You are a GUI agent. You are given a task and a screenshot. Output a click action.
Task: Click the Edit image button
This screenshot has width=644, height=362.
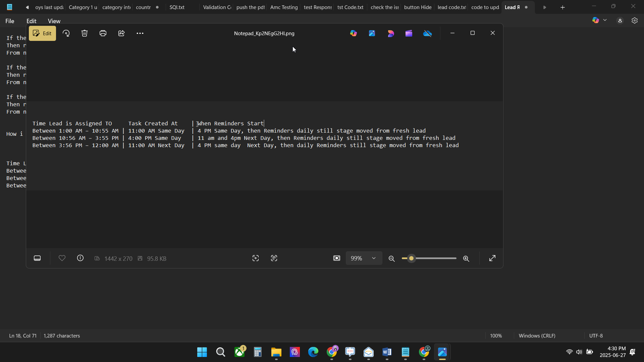click(42, 33)
